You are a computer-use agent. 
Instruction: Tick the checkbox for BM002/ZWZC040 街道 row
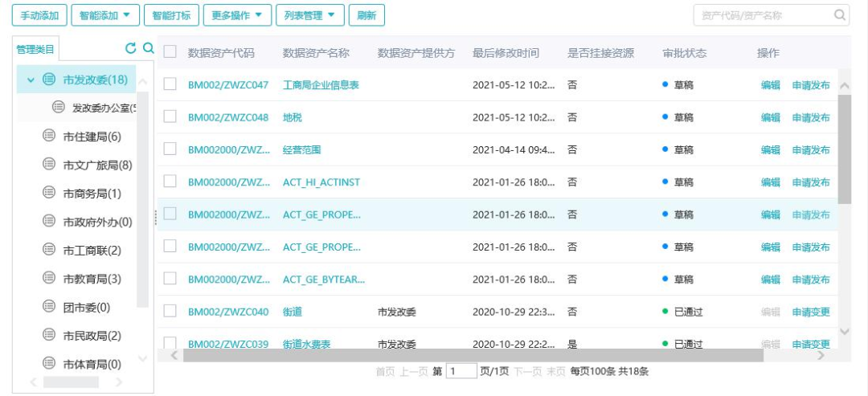point(170,311)
